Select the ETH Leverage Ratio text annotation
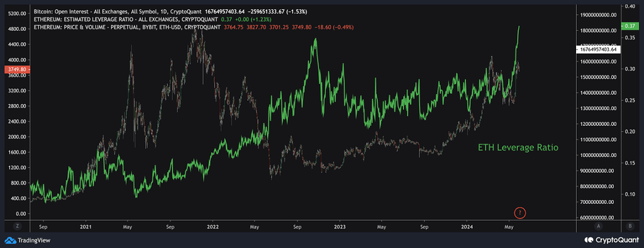This screenshot has width=644, height=248. pyautogui.click(x=518, y=147)
